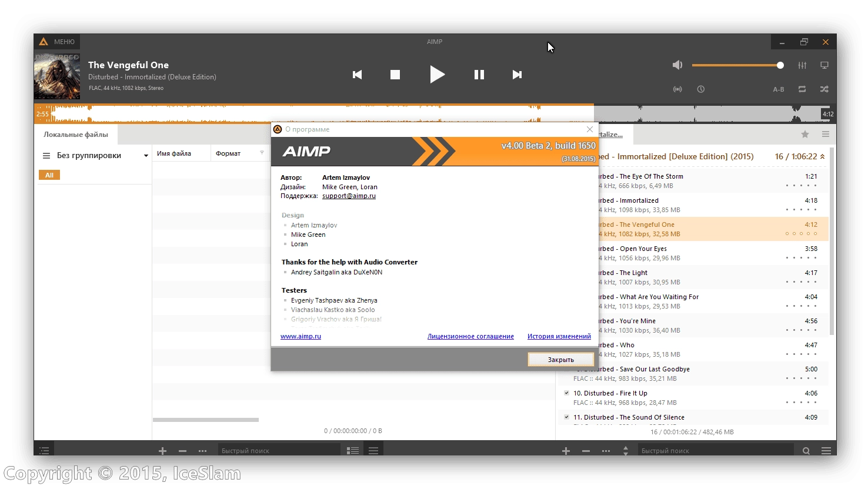Switch library to detailed list view

[x=353, y=451]
